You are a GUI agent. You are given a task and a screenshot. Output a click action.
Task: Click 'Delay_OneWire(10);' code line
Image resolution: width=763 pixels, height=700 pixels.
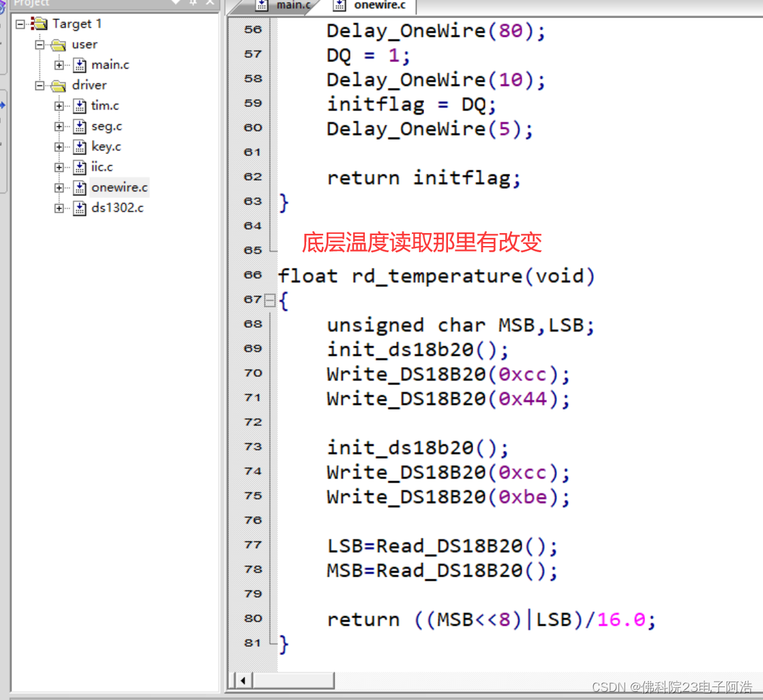coord(436,80)
